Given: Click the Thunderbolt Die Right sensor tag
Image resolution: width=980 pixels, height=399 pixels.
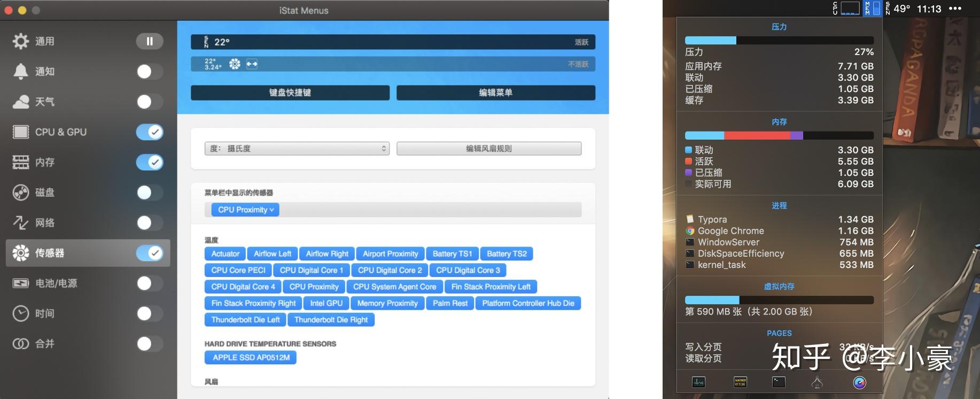Looking at the screenshot, I should 331,320.
